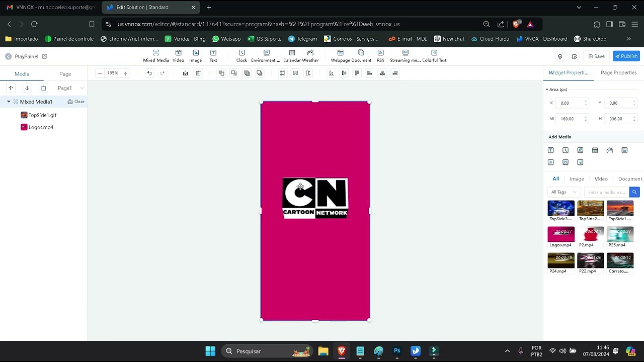
Task: Insert a Webpage widget
Action: point(340,56)
